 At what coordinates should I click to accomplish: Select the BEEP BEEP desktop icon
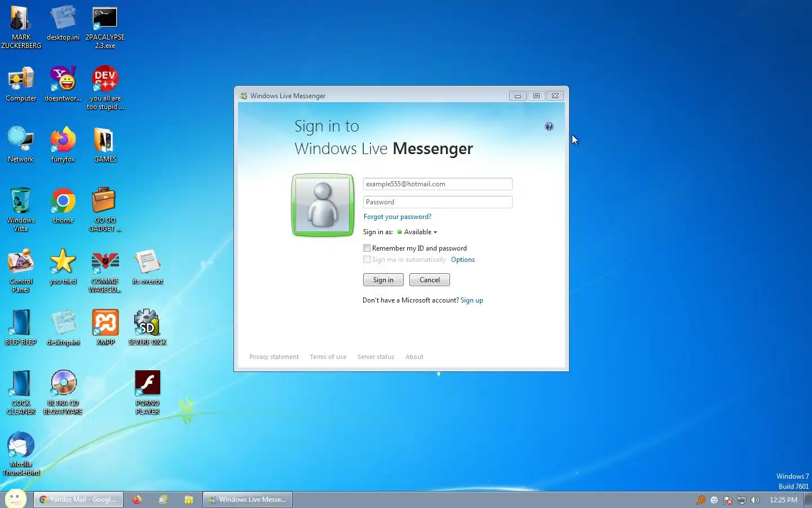click(x=21, y=328)
